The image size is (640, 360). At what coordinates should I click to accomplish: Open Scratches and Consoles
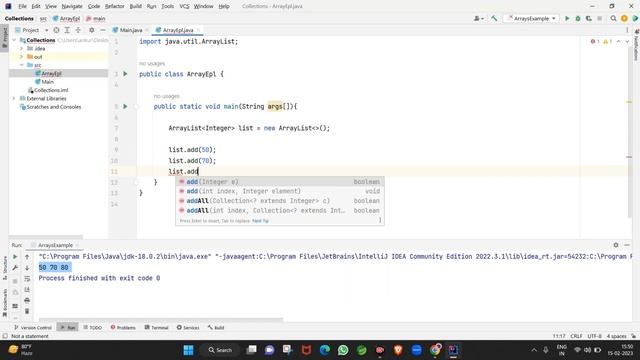click(x=53, y=107)
